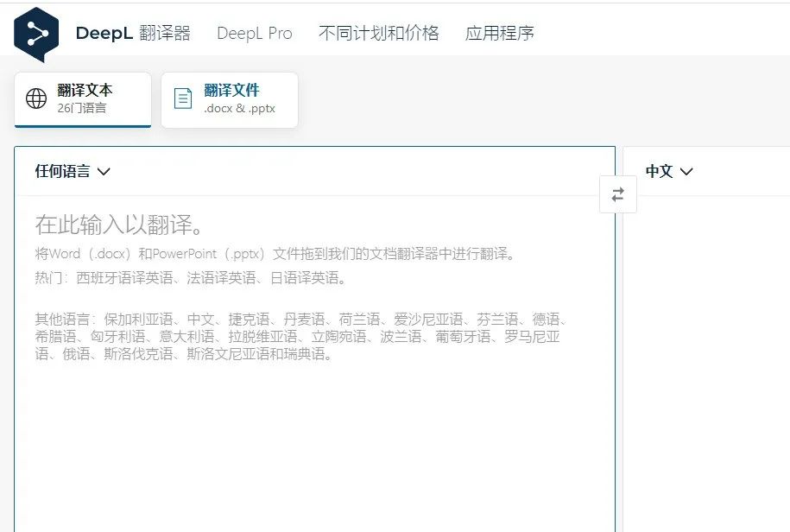Click the .docx & .pptx subtitle label
The height and width of the screenshot is (532, 790).
pos(239,109)
